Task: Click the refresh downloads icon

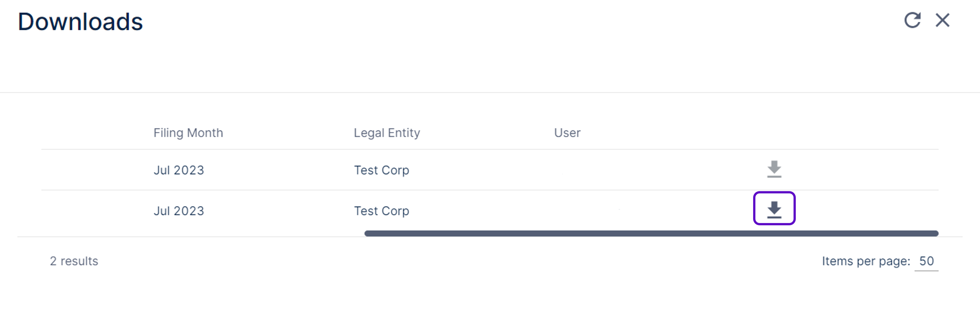Action: tap(912, 21)
